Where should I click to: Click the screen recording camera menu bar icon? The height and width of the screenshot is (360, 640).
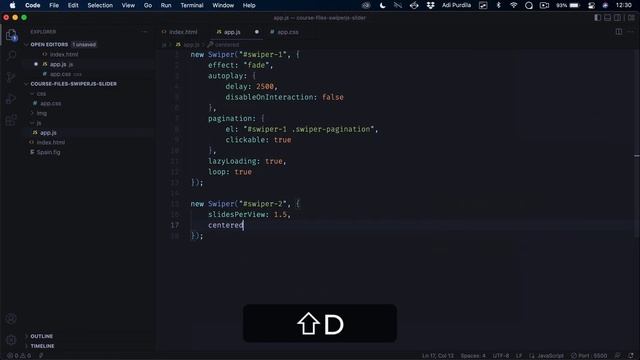(x=544, y=5)
